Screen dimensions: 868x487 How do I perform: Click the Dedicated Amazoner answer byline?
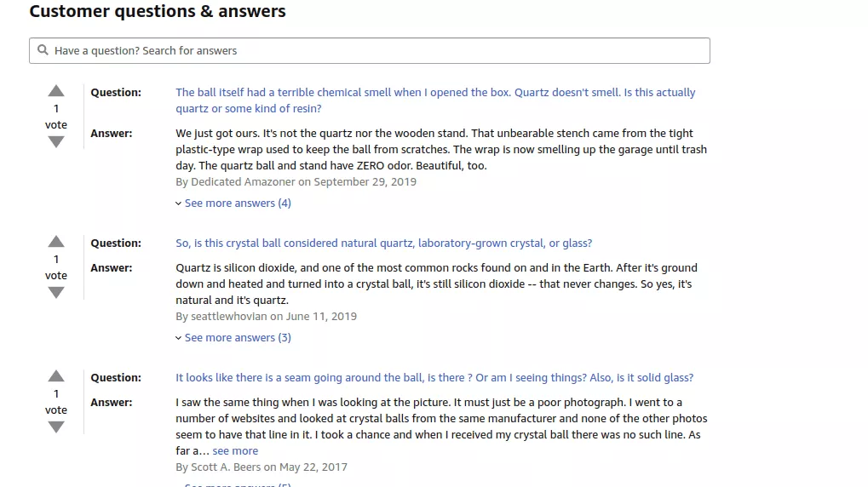[x=296, y=182]
